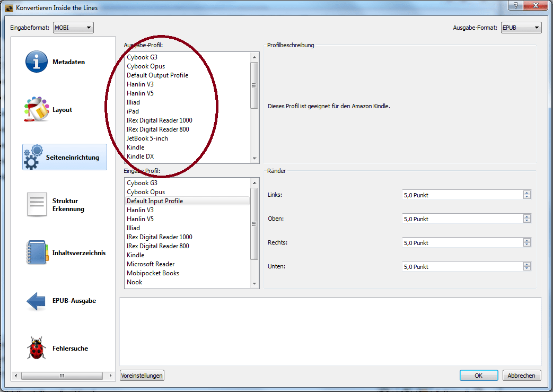Open the Eingabeformat MOBI dropdown

[x=73, y=28]
